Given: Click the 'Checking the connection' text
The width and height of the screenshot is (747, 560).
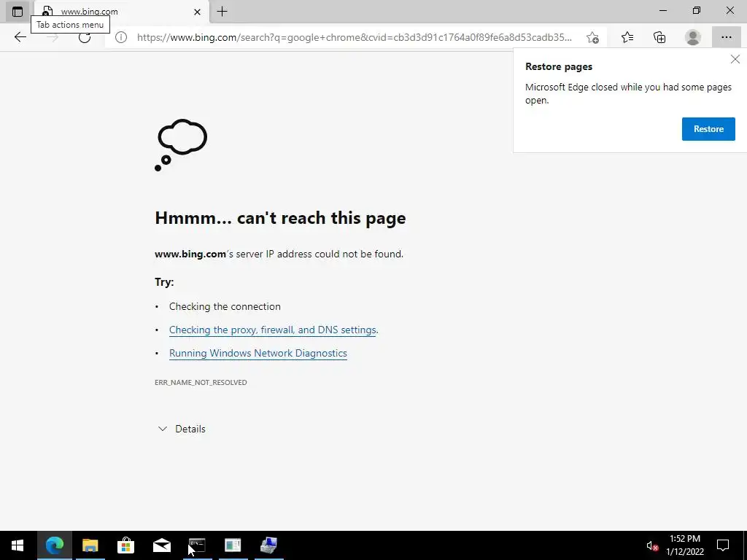Looking at the screenshot, I should (x=225, y=306).
